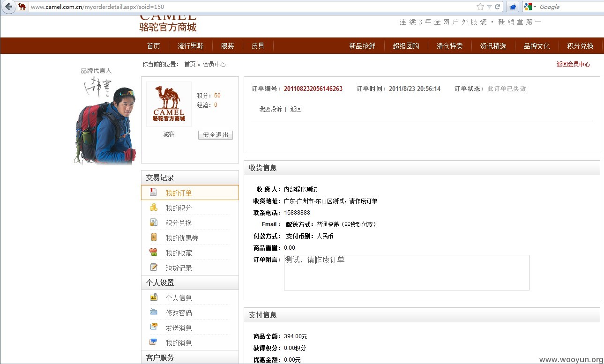Click the Camel logo avatar image
The width and height of the screenshot is (604, 364).
(x=169, y=104)
